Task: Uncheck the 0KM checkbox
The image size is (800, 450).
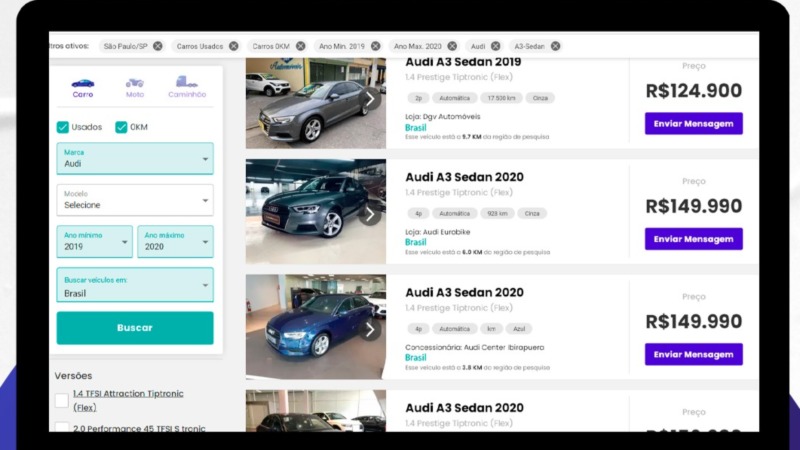Action: [121, 127]
